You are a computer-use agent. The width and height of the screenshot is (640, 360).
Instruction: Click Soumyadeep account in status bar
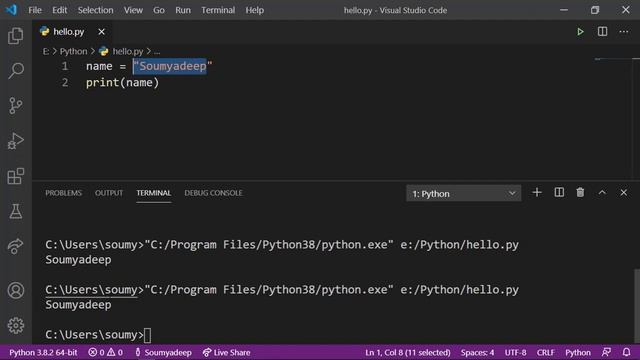pyautogui.click(x=163, y=352)
